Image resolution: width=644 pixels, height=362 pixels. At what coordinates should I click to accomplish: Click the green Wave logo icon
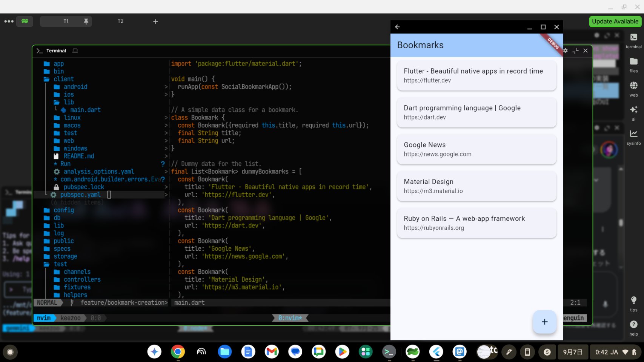click(x=25, y=21)
